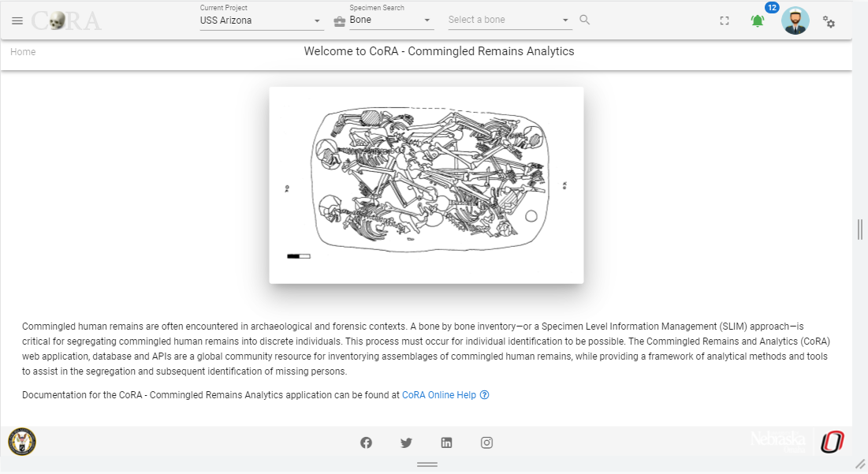The width and height of the screenshot is (868, 474).
Task: Open the Instagram footer icon
Action: 486,442
